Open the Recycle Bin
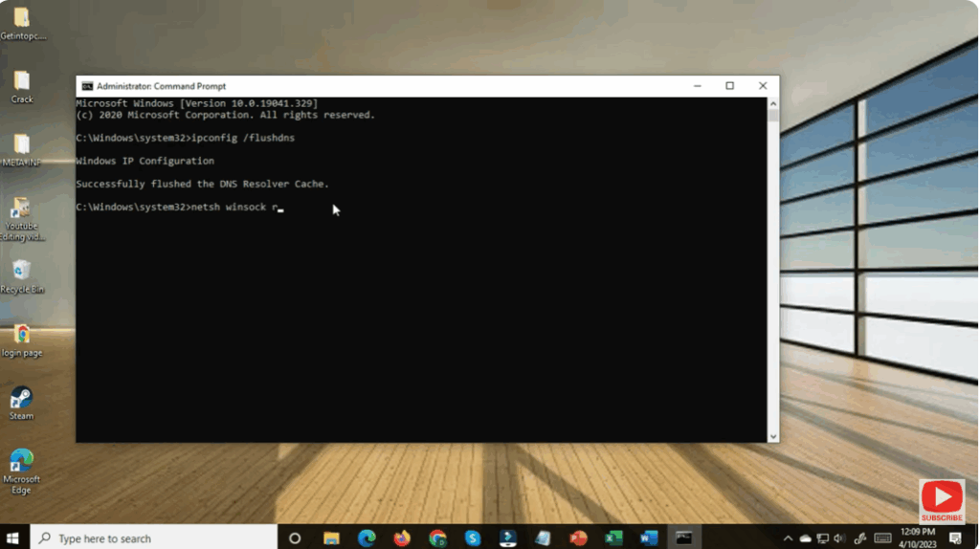The image size is (980, 549). (22, 276)
